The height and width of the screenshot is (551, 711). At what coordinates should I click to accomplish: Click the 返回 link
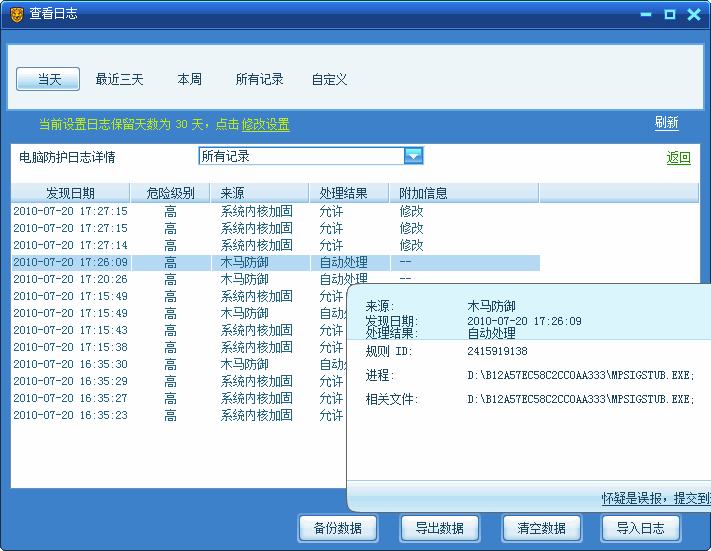pos(678,158)
